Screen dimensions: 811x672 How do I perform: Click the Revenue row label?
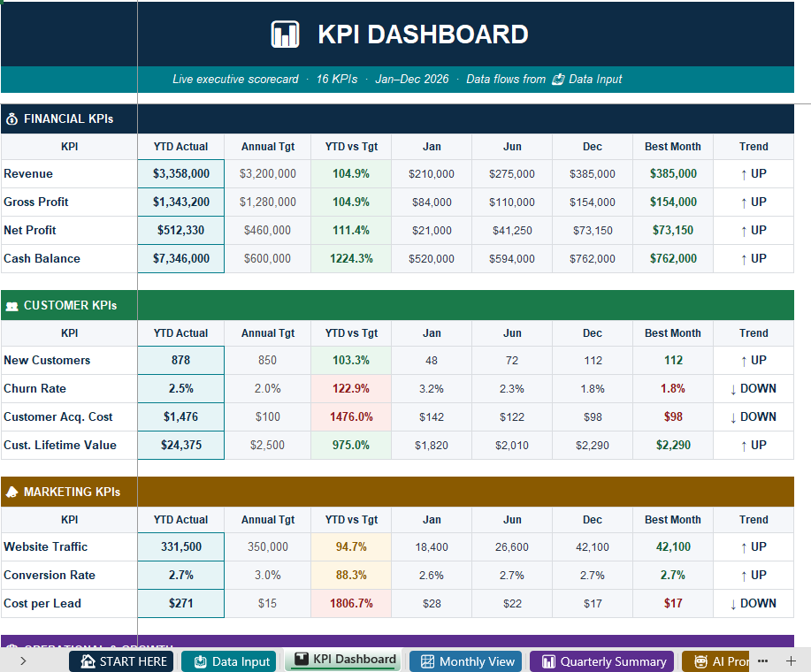pos(69,173)
